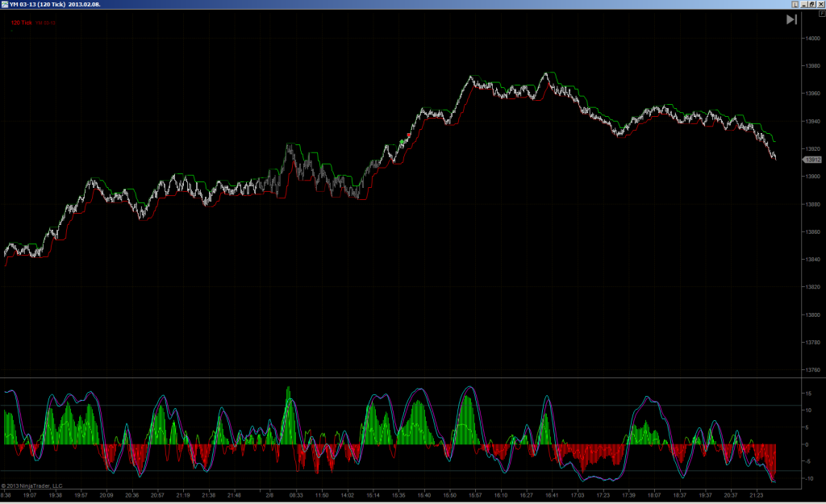
Task: Close the YM 03-13 chart window
Action: coord(820,4)
